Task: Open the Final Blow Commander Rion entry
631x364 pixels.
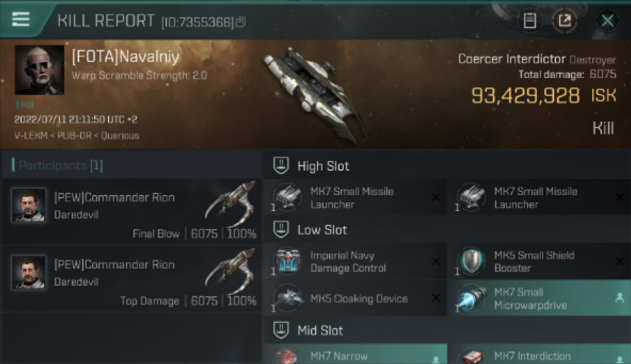Action: [x=131, y=212]
